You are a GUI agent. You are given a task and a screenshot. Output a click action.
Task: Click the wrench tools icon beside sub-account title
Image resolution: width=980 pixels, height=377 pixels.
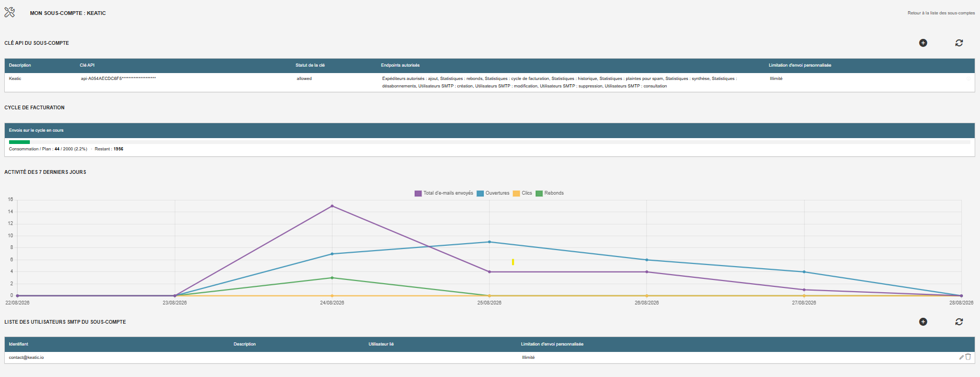pos(10,12)
